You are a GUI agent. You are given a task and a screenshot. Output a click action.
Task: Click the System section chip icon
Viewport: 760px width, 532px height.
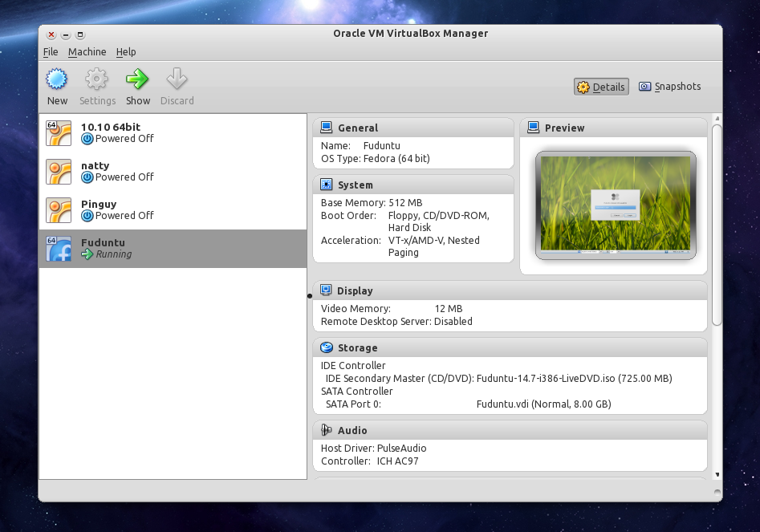pos(326,185)
